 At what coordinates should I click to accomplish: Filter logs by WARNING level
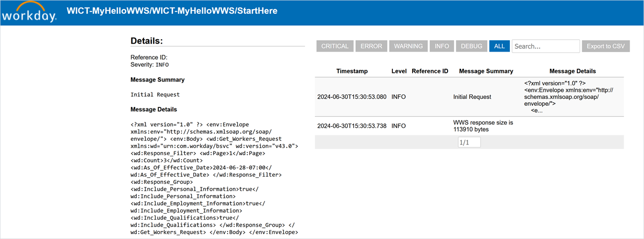tap(408, 46)
